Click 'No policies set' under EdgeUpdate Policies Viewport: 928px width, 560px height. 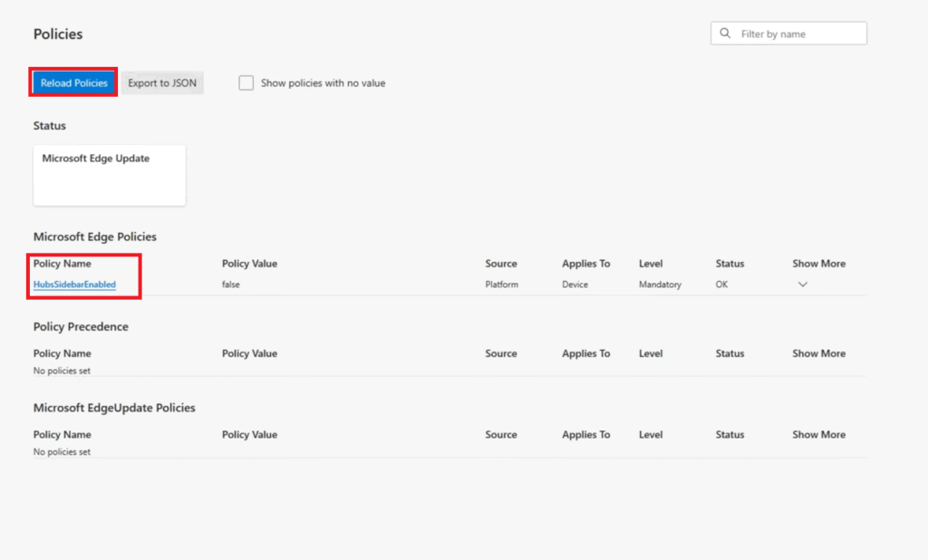coord(62,451)
